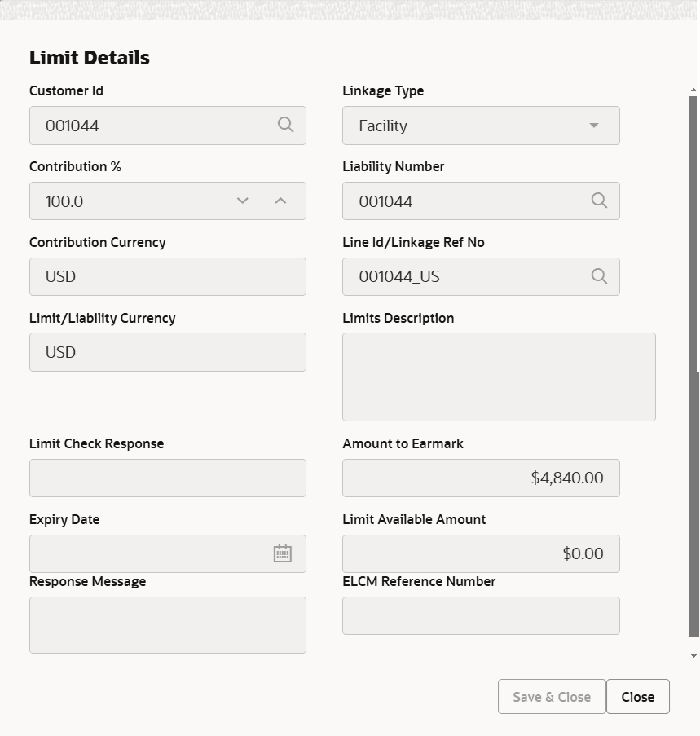Click the search icon next to 001044_US

pos(599,276)
